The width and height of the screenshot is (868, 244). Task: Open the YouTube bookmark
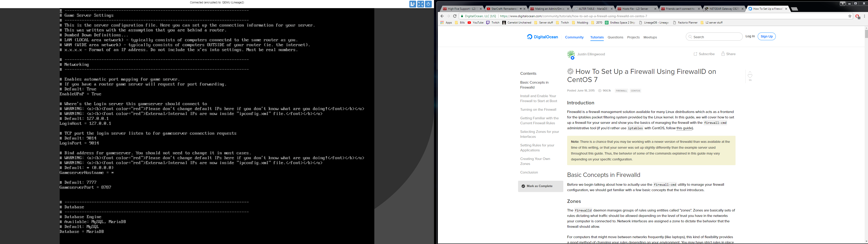point(475,23)
